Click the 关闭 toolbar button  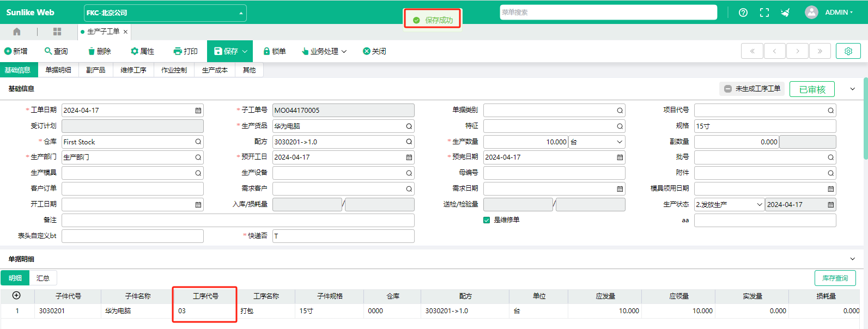(x=375, y=51)
